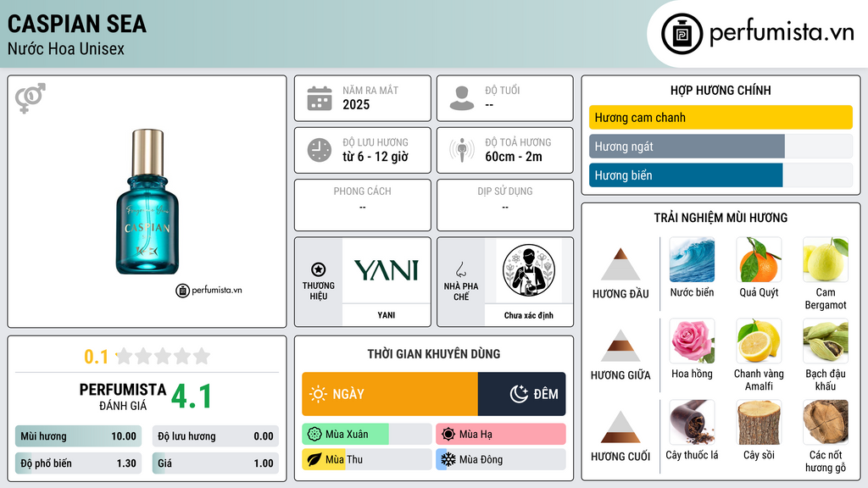Click the perfumista.vn logo in header
The image size is (868, 488).
click(757, 33)
